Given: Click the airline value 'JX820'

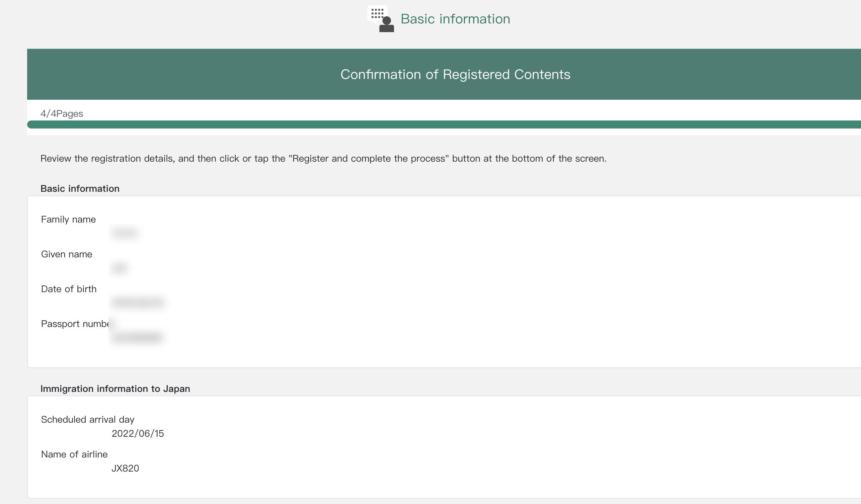Looking at the screenshot, I should (125, 468).
